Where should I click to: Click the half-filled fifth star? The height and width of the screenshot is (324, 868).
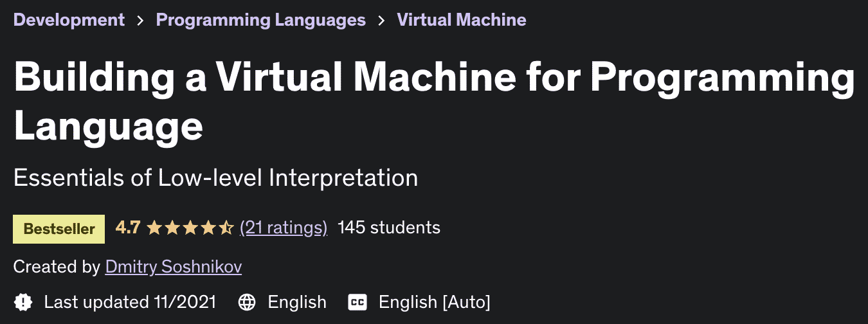(226, 228)
